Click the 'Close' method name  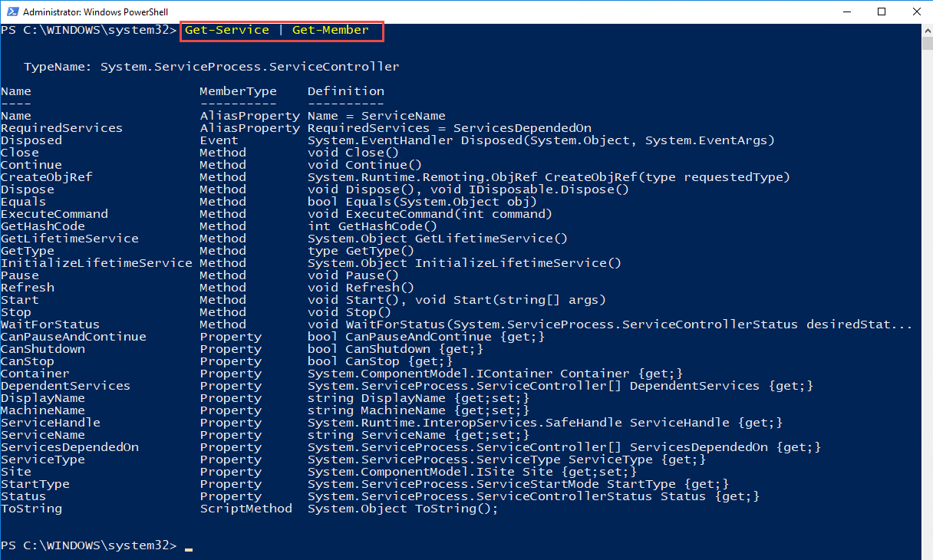coord(20,153)
